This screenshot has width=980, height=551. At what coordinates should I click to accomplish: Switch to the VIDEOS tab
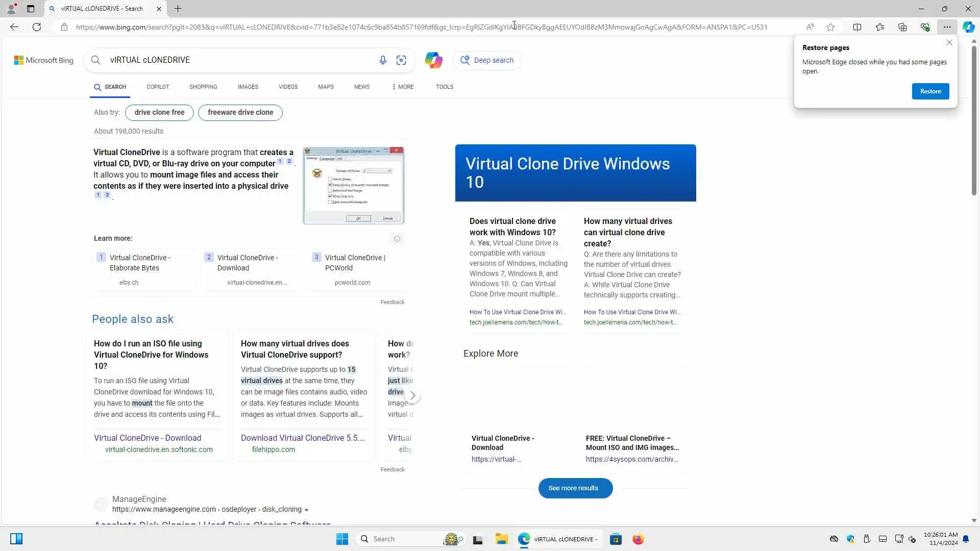point(288,87)
